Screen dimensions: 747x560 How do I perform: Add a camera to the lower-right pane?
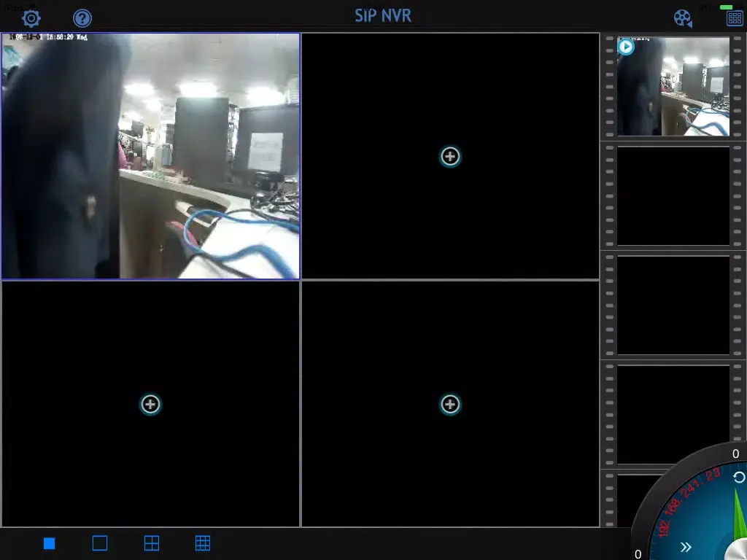pyautogui.click(x=450, y=404)
